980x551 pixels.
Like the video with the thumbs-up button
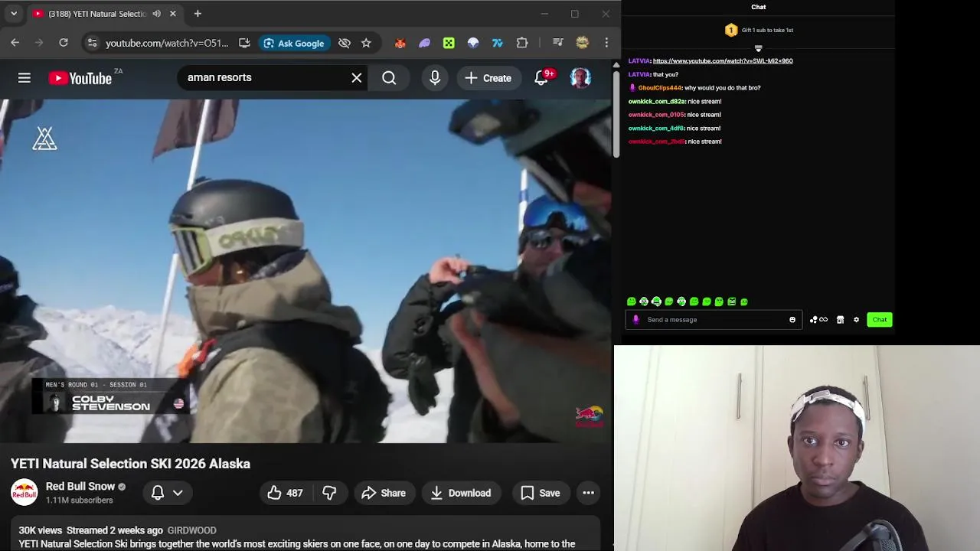coord(285,493)
